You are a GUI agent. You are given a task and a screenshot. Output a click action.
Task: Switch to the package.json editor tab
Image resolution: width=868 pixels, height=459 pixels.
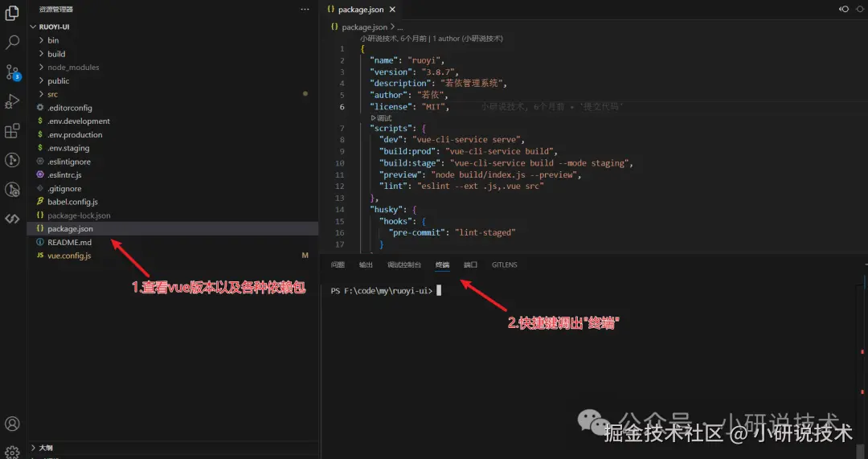click(360, 10)
